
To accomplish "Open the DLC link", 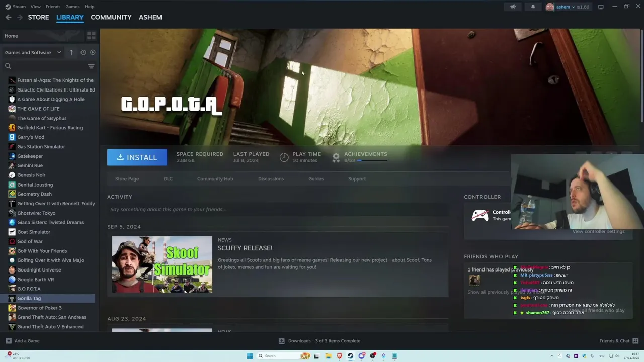I will coord(168,179).
